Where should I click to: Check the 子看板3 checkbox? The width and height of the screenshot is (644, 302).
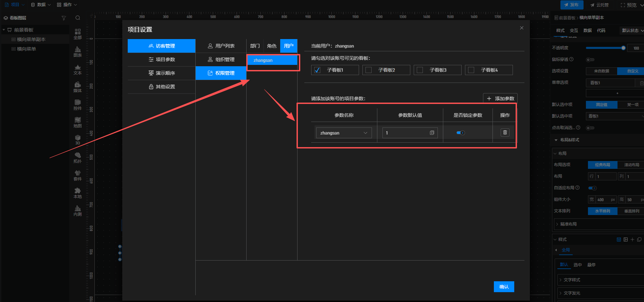point(420,70)
